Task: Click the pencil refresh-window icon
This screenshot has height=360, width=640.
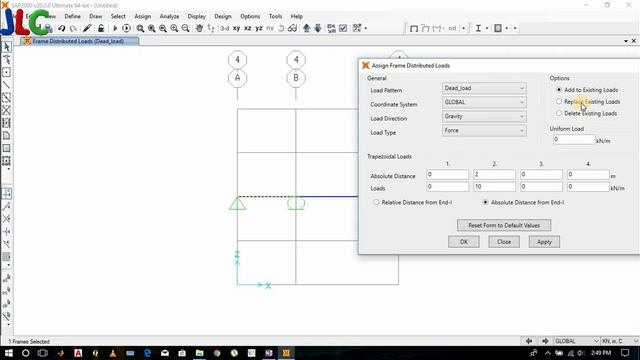Action: (x=87, y=28)
